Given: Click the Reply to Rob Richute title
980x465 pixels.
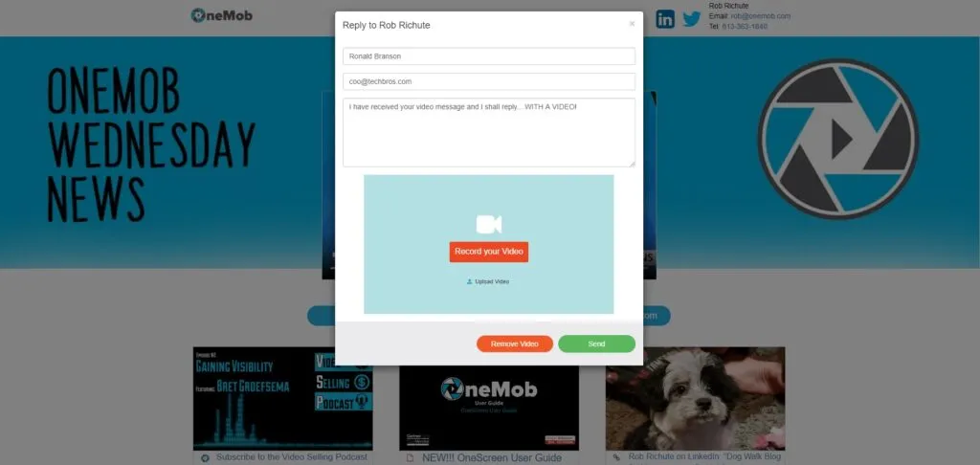Looking at the screenshot, I should click(x=387, y=26).
